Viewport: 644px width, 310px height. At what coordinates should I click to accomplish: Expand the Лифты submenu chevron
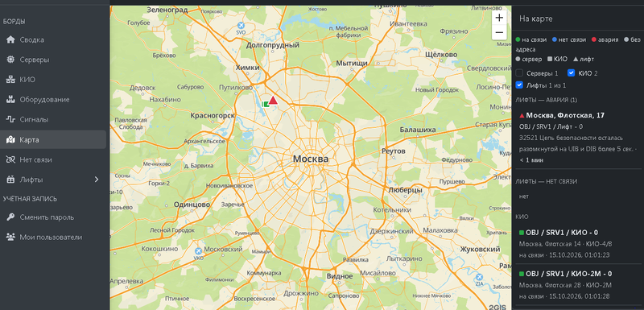pyautogui.click(x=97, y=180)
